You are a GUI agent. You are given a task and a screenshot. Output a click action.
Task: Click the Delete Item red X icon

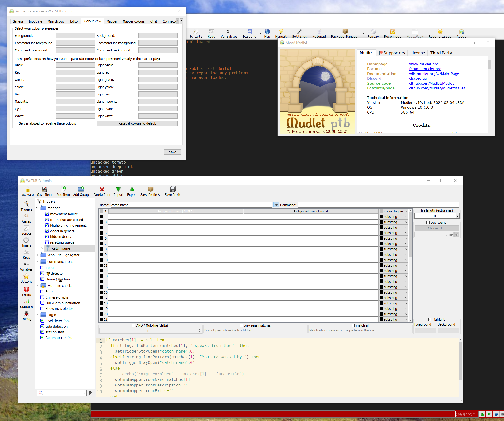point(102,189)
